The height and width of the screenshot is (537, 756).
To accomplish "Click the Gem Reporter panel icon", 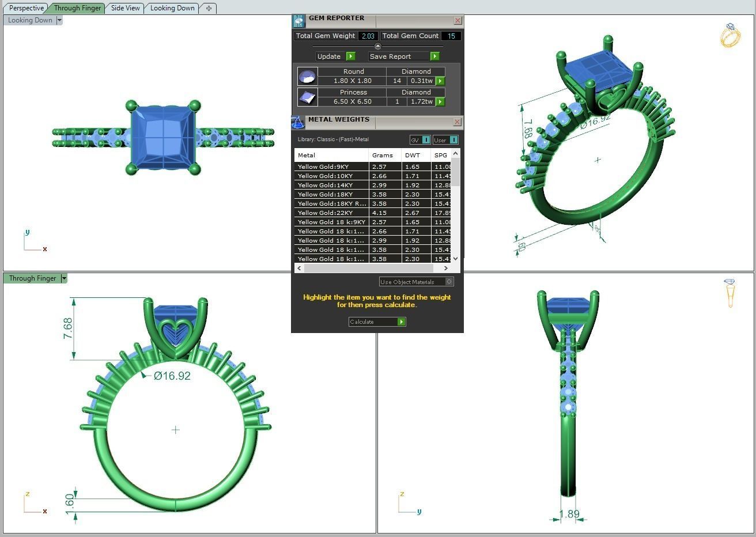I will [x=298, y=21].
